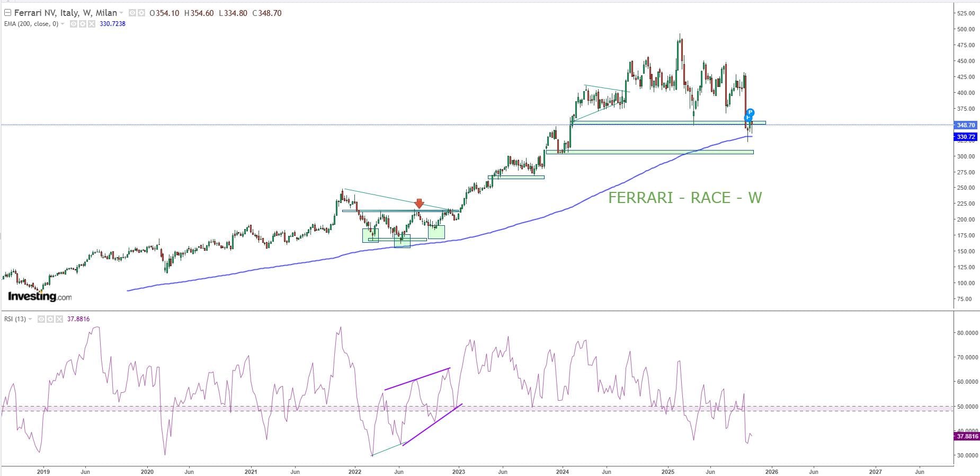Toggle visibility of the Ferrari NV price series
The image size is (980, 476).
click(132, 13)
